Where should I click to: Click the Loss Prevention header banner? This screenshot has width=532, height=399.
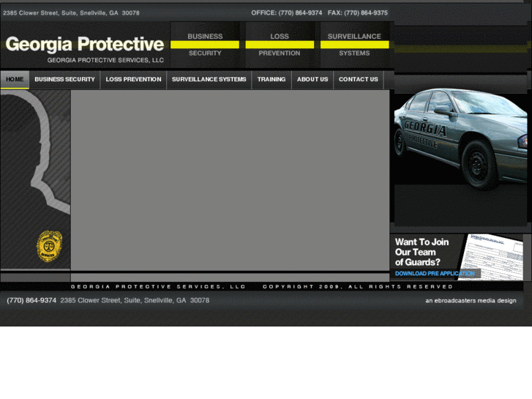coord(280,45)
